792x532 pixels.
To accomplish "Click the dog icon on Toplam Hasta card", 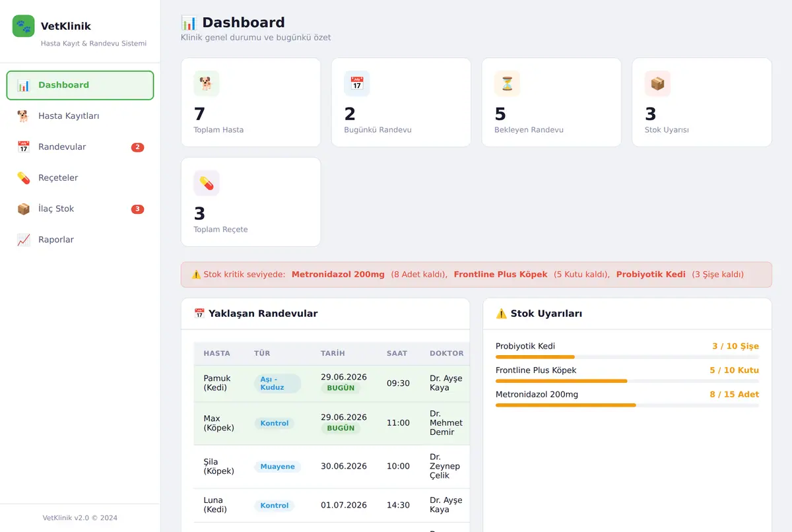I will tap(207, 84).
